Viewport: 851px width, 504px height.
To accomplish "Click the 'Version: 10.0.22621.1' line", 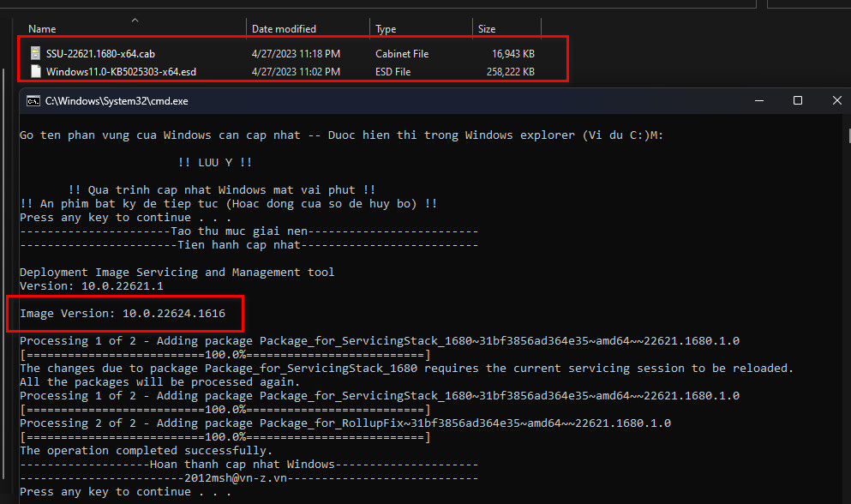I will coord(91,286).
